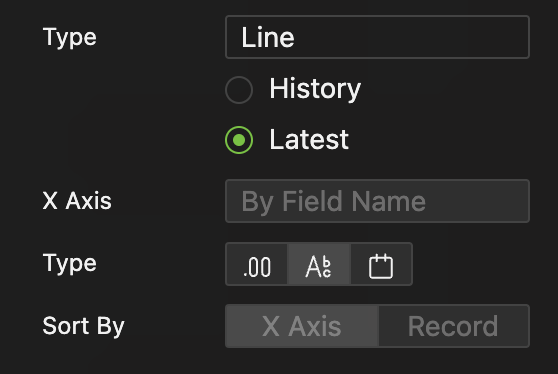Choose the History radio button
This screenshot has height=374, width=558.
[239, 90]
